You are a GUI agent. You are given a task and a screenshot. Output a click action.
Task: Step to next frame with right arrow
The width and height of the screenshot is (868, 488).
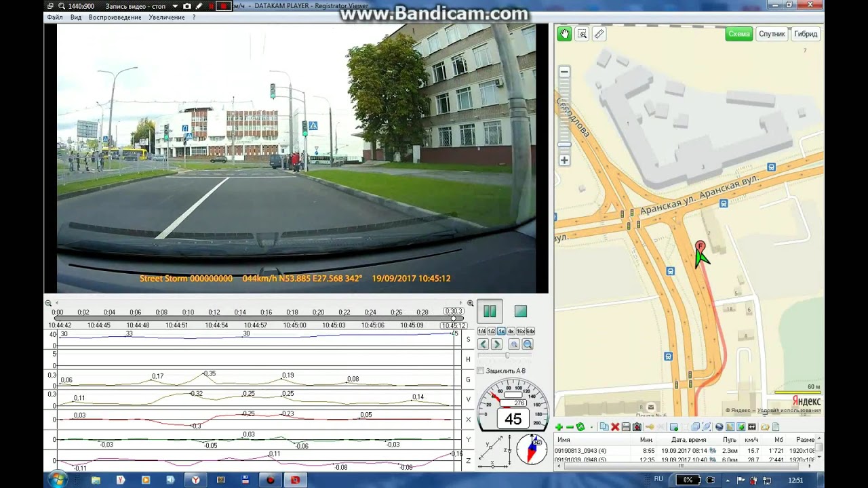(x=496, y=344)
